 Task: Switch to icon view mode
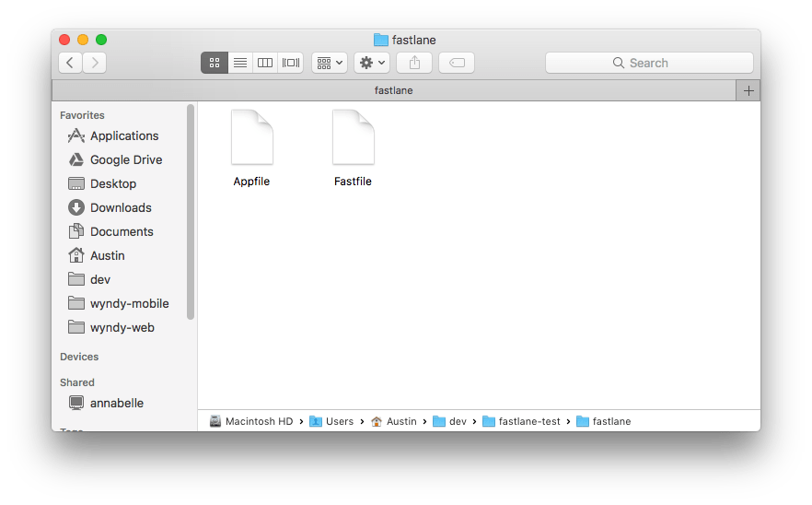point(215,63)
